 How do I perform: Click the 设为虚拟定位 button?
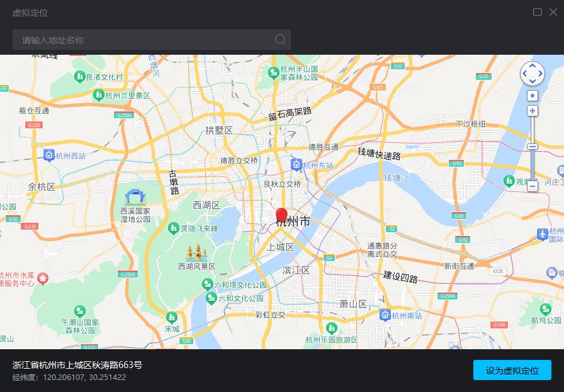pyautogui.click(x=513, y=370)
